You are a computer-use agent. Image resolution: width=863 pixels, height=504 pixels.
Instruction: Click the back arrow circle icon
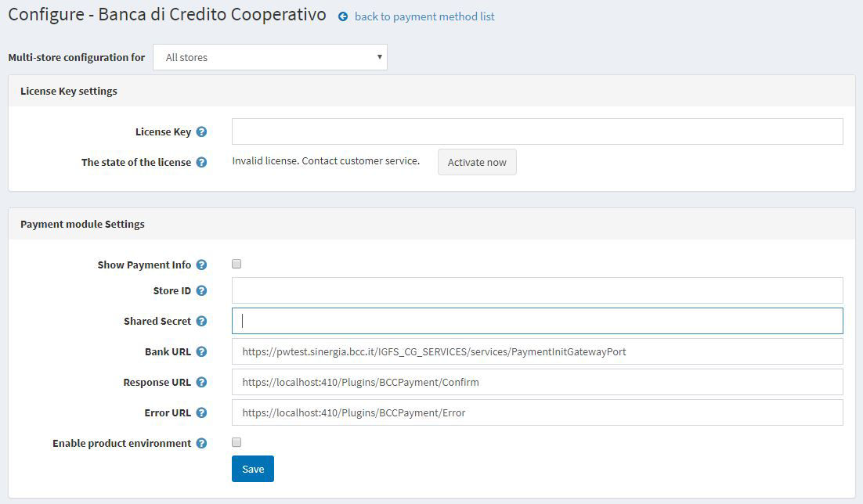tap(343, 17)
